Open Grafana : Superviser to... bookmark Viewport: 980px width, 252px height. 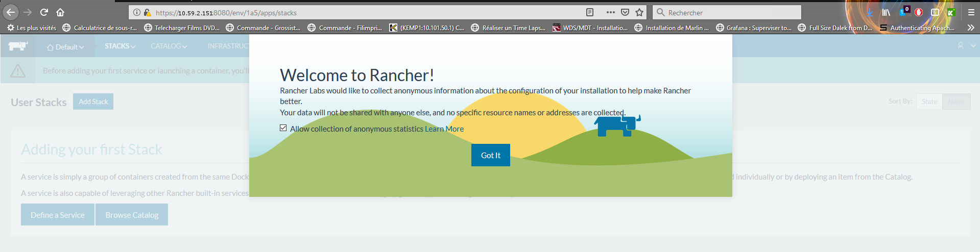click(753, 28)
